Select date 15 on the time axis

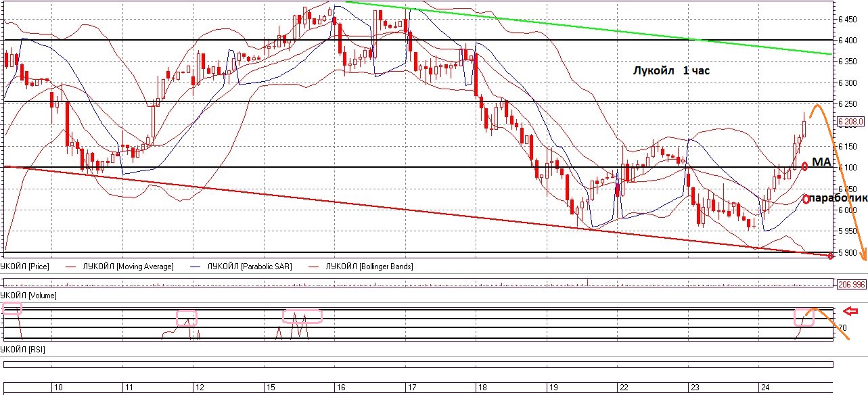(x=270, y=388)
